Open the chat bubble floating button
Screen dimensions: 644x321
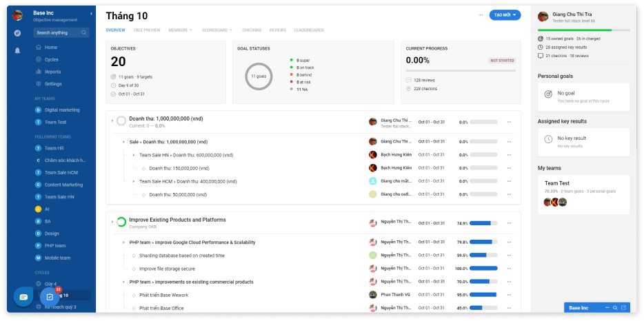pyautogui.click(x=23, y=296)
